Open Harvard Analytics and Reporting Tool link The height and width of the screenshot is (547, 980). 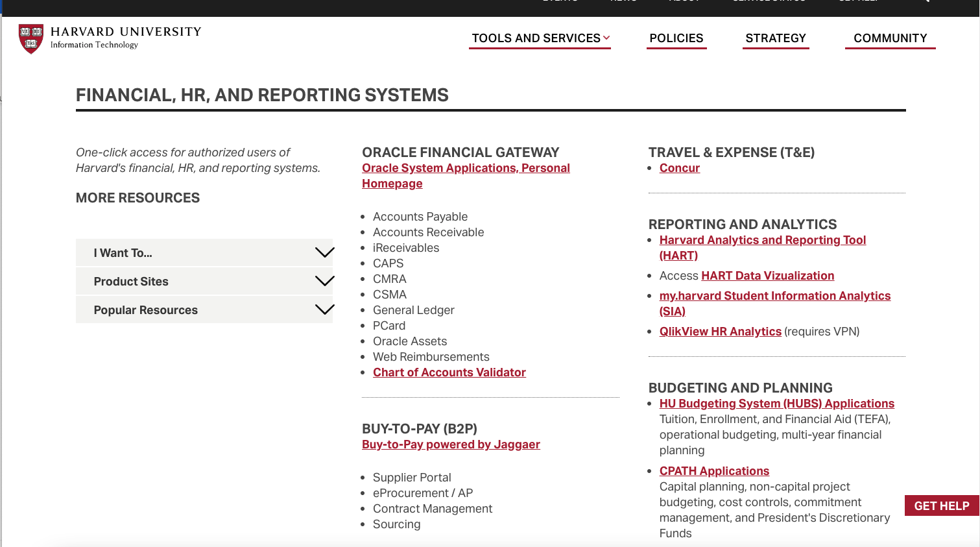pyautogui.click(x=763, y=248)
